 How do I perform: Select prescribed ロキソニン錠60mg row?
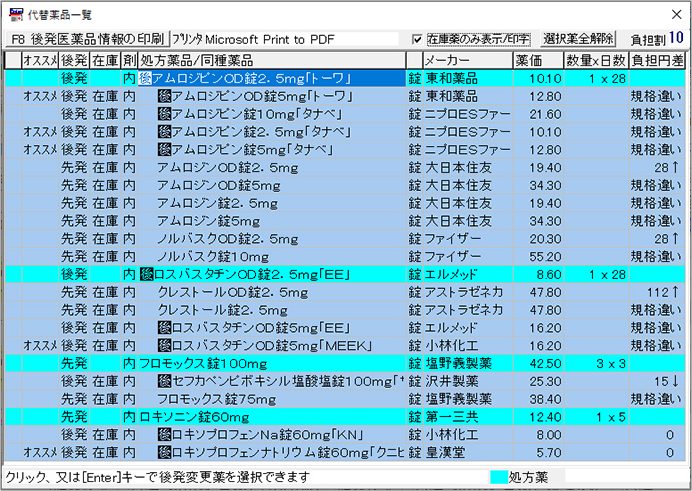click(345, 417)
